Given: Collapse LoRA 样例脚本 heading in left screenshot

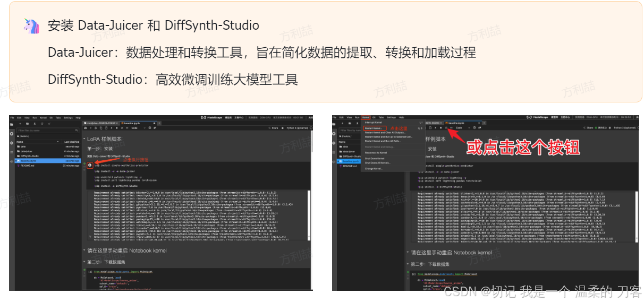Looking at the screenshot, I should [84, 139].
